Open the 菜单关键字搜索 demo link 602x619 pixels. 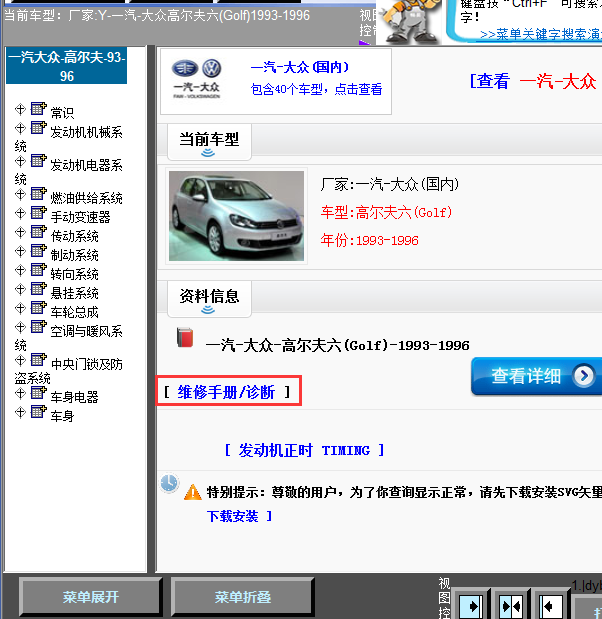pos(541,34)
